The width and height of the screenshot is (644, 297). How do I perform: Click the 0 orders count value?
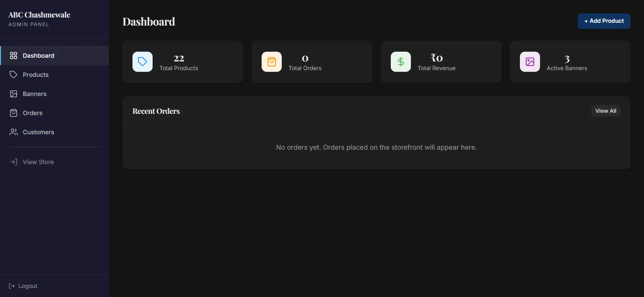[305, 59]
